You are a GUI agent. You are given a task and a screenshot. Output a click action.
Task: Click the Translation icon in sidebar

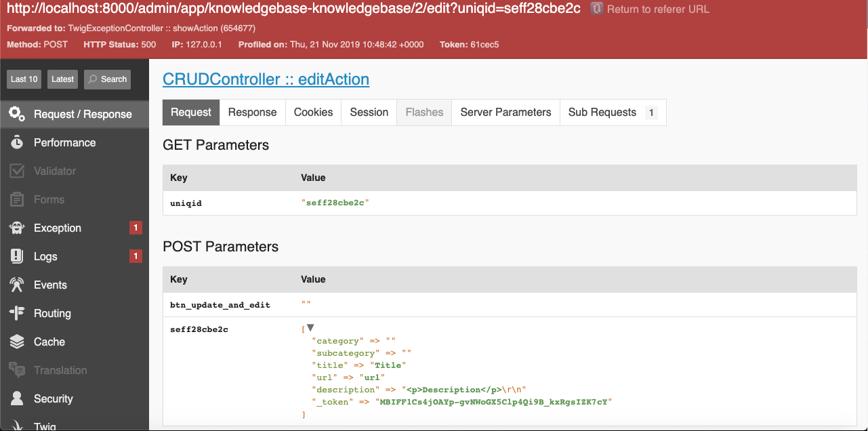17,370
